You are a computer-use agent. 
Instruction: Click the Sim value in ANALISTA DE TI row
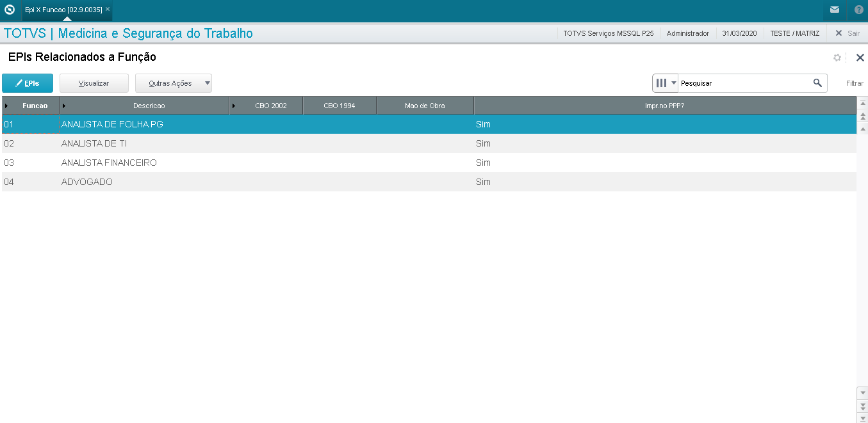(x=483, y=143)
